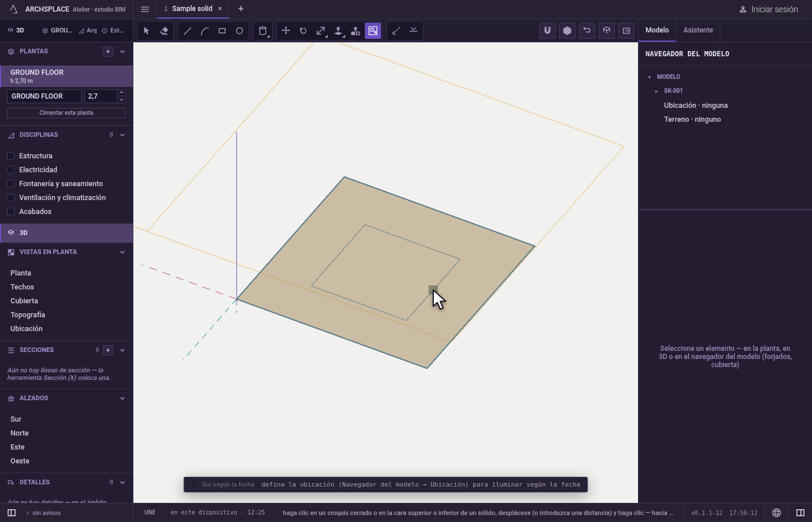812x522 pixels.
Task: Switch to the Asistente tab
Action: (x=698, y=30)
